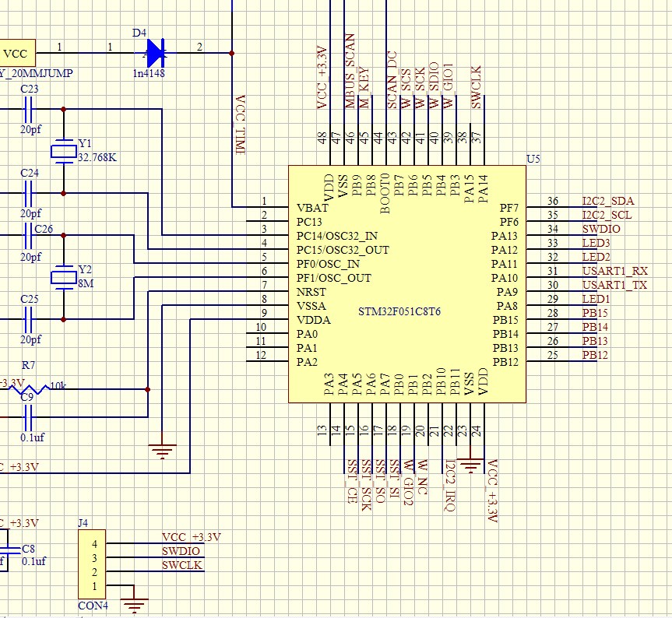This screenshot has width=672, height=618.
Task: Select the I2C2_IRQ net label
Action: [450, 486]
